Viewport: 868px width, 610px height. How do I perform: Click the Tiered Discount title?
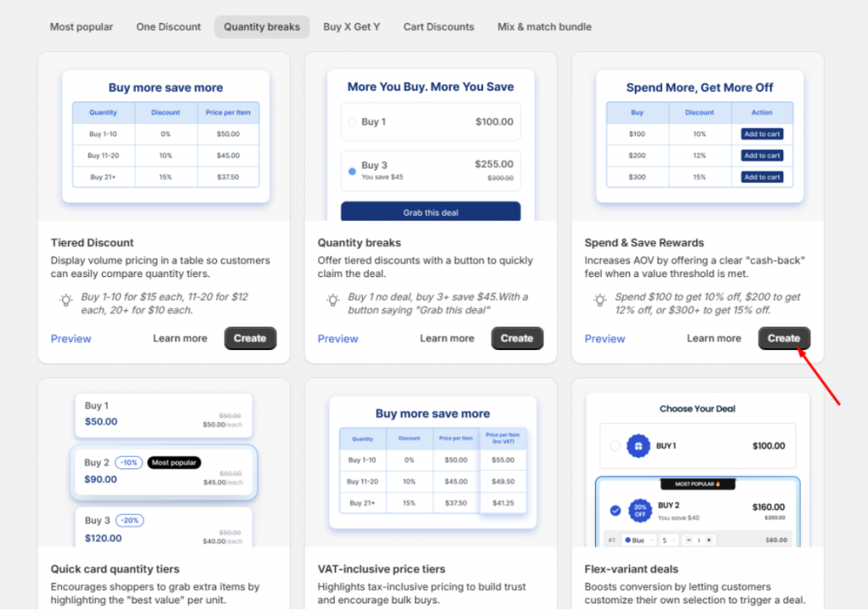pos(92,242)
